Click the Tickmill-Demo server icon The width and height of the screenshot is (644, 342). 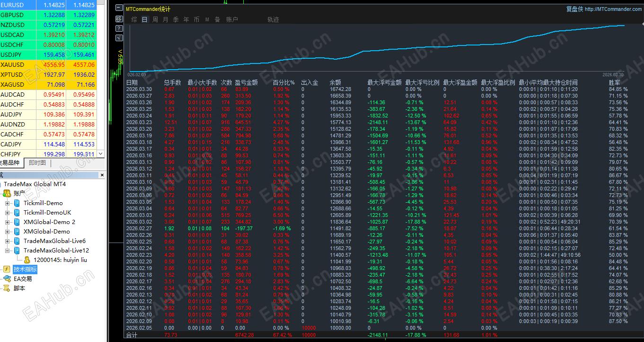pyautogui.click(x=18, y=203)
